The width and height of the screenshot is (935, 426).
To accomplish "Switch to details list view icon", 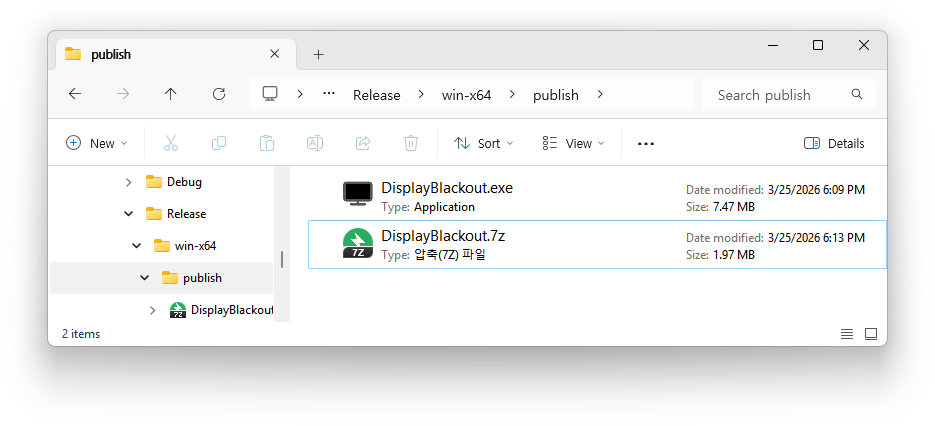I will pyautogui.click(x=847, y=333).
